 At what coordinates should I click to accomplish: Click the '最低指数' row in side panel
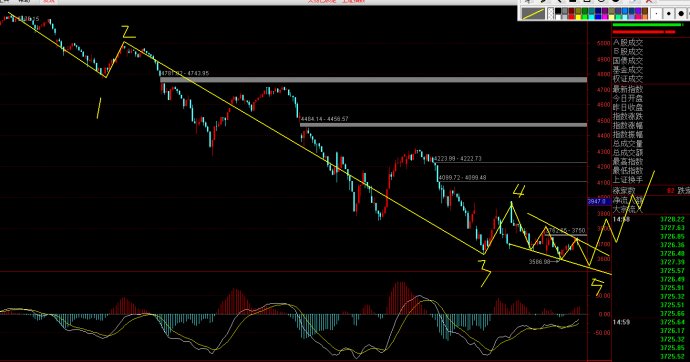[628, 170]
